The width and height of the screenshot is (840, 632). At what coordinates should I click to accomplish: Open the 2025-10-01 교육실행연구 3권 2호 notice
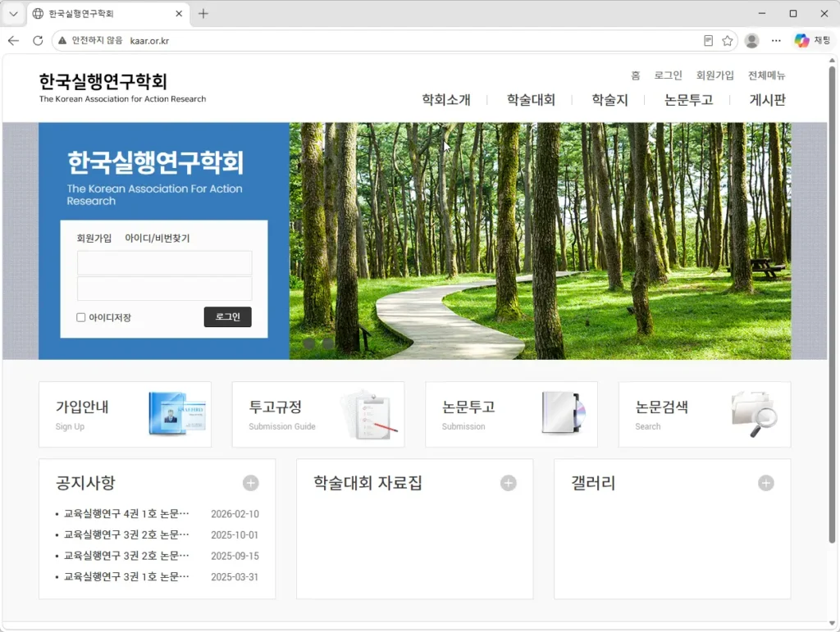(x=126, y=534)
